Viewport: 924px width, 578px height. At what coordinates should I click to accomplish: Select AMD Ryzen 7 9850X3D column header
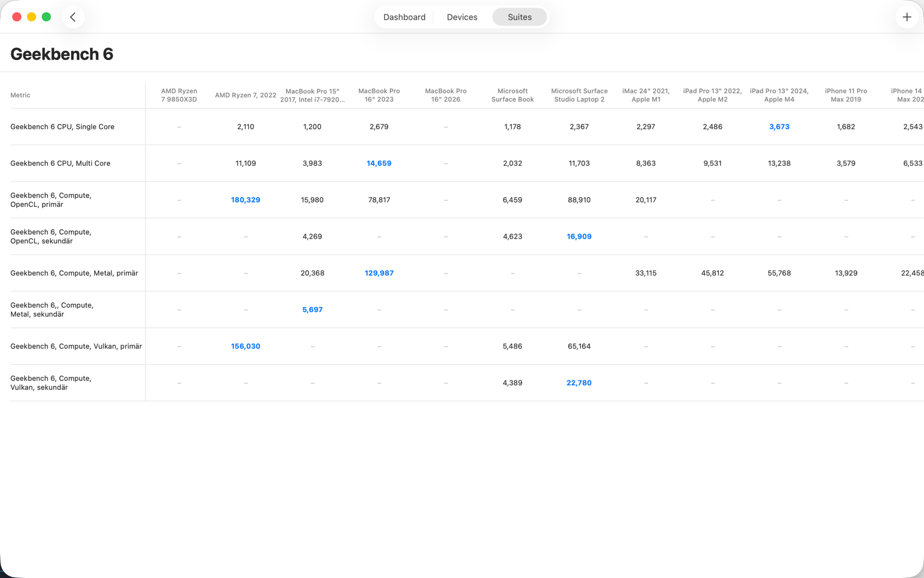179,95
